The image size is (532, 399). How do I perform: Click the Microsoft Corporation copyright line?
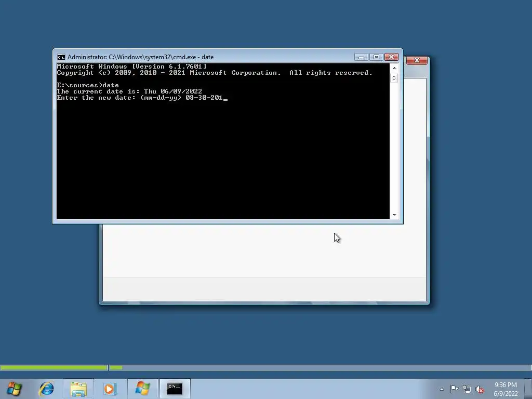point(215,73)
